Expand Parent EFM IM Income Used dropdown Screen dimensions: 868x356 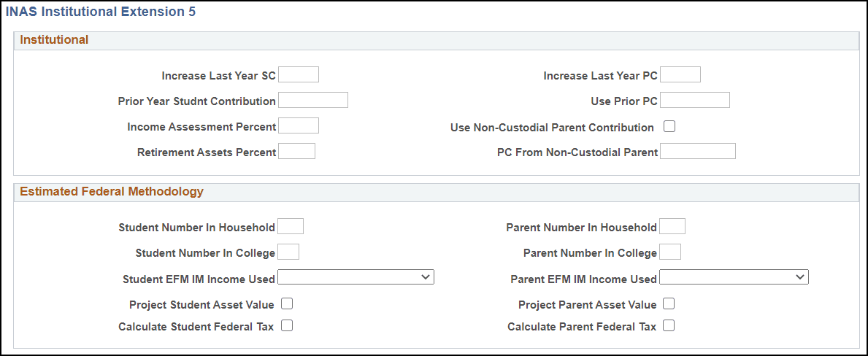point(734,277)
